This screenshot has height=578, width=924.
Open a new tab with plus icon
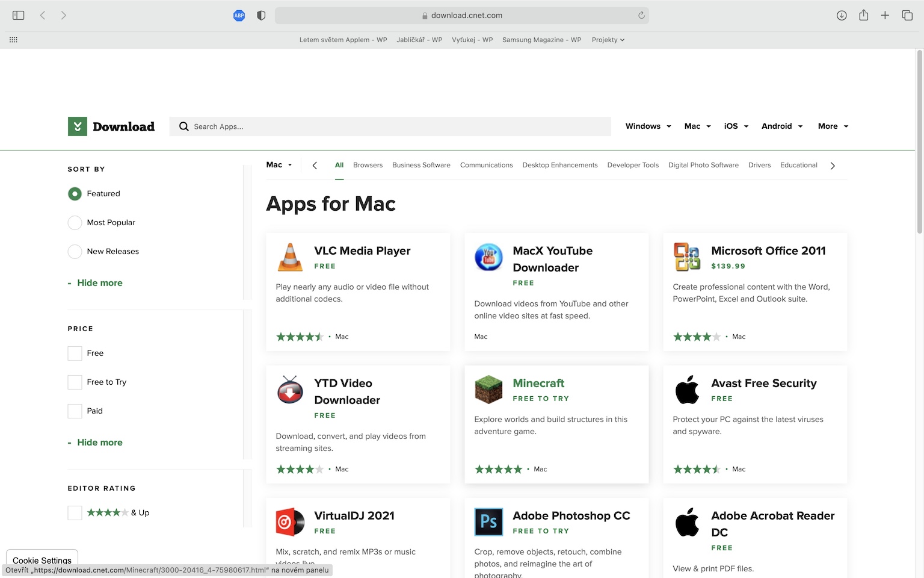click(885, 16)
